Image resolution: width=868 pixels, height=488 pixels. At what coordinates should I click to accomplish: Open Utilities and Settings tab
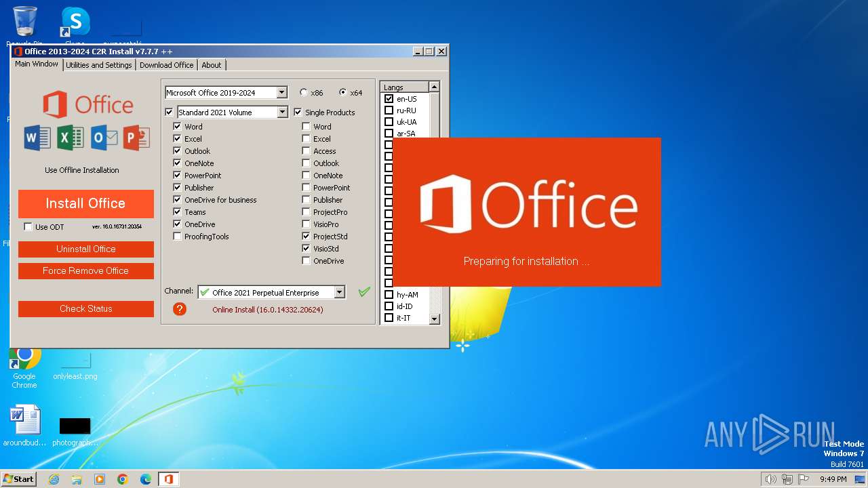click(x=99, y=65)
